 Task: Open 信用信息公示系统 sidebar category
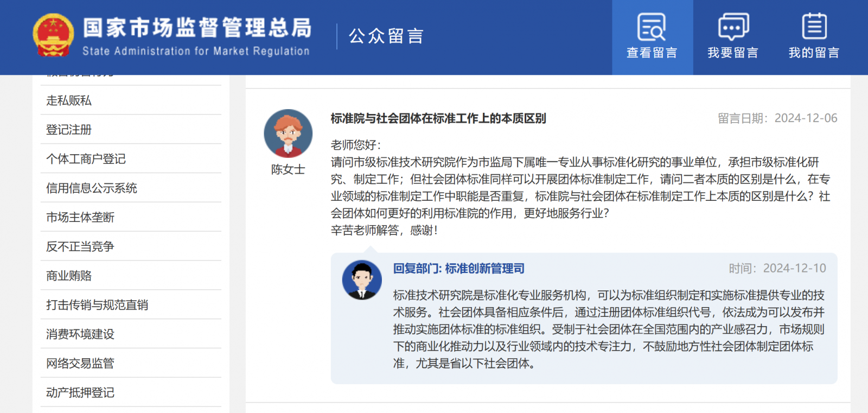(92, 188)
